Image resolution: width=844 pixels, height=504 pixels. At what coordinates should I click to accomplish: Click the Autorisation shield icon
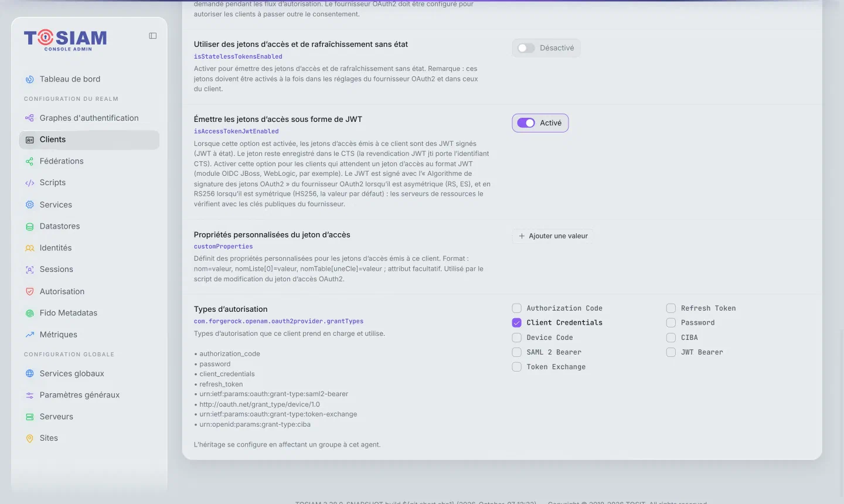pyautogui.click(x=30, y=291)
